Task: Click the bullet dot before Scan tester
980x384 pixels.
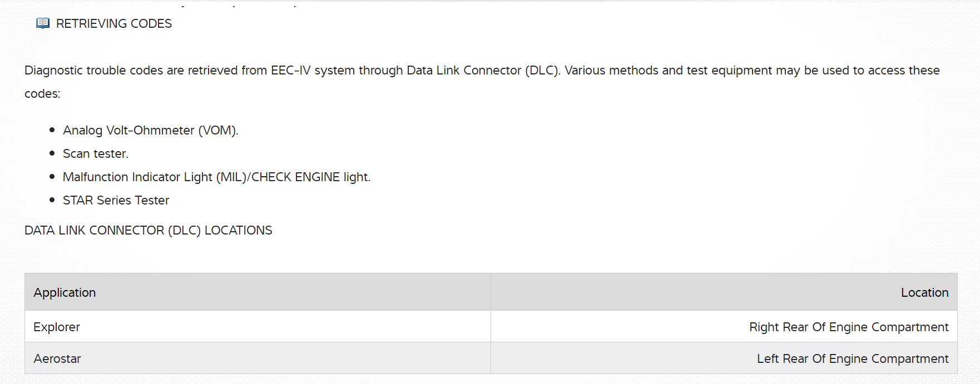Action: point(52,153)
